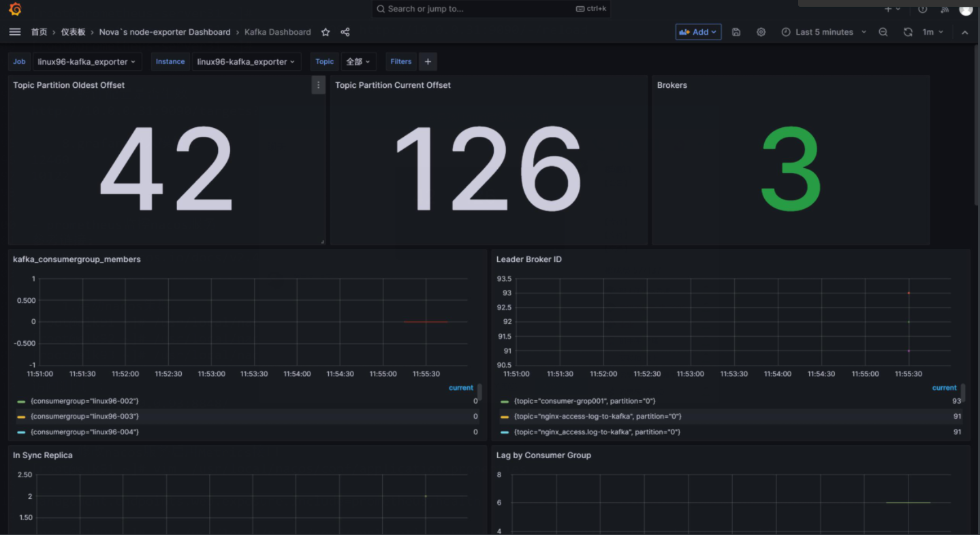Click the Kafka Dashboard breadcrumb
The height and width of the screenshot is (535, 980).
(x=278, y=32)
